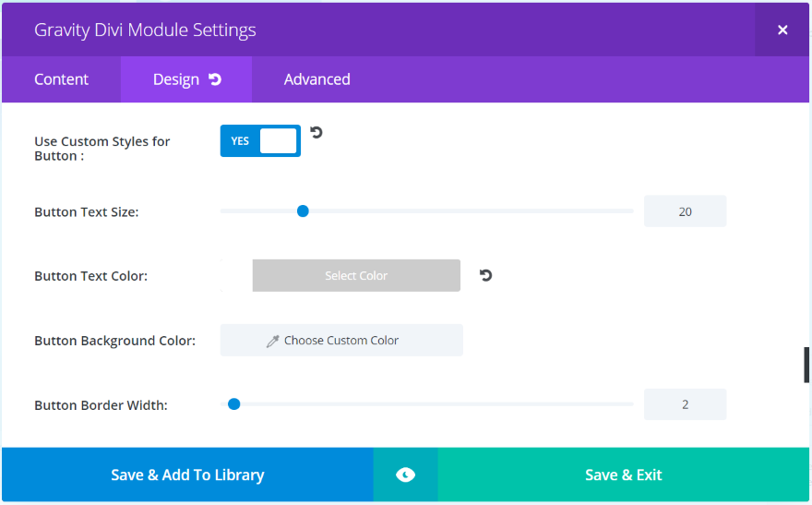Click the Save & Add To Library button
Screen dimensions: 812x505
coord(187,475)
